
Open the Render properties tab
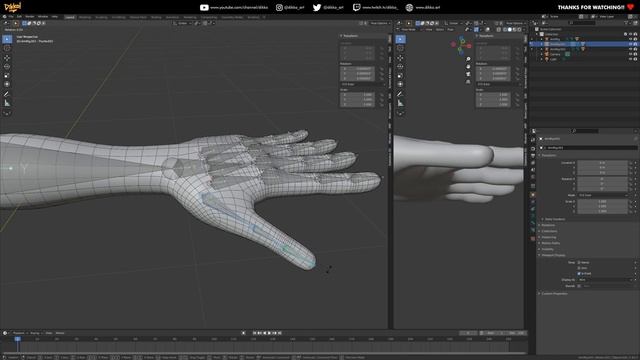533,149
